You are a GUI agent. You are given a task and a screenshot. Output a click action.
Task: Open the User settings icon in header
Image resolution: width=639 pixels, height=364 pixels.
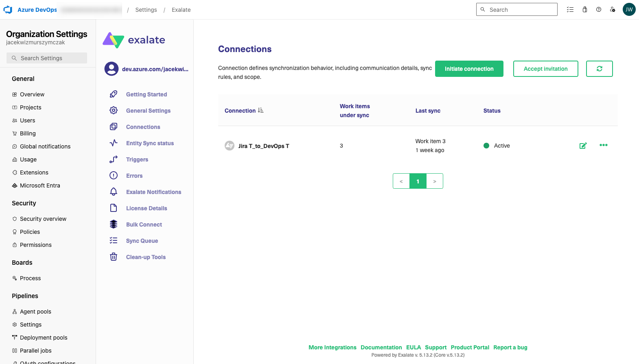(613, 10)
